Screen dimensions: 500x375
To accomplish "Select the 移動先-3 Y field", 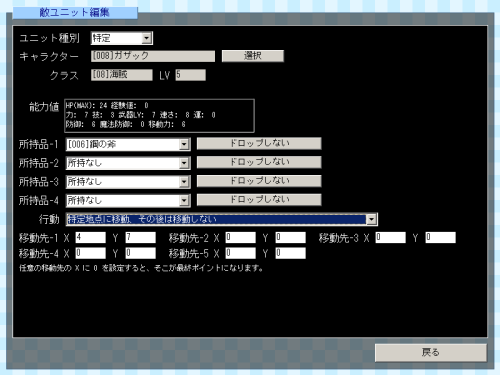I will pos(440,237).
